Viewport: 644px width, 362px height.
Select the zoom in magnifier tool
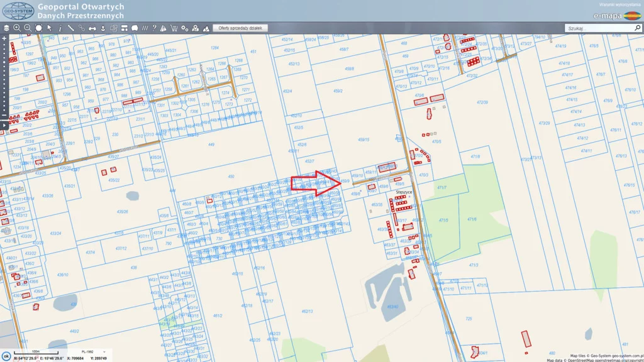(x=17, y=28)
